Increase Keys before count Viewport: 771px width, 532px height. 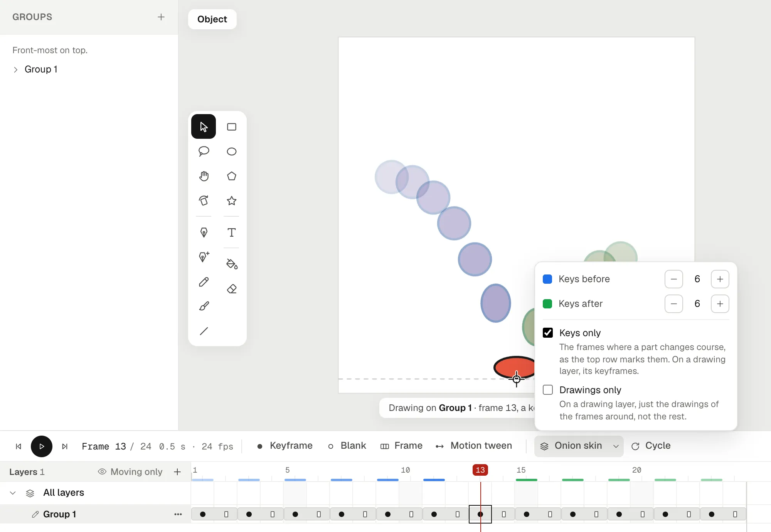[x=720, y=279]
